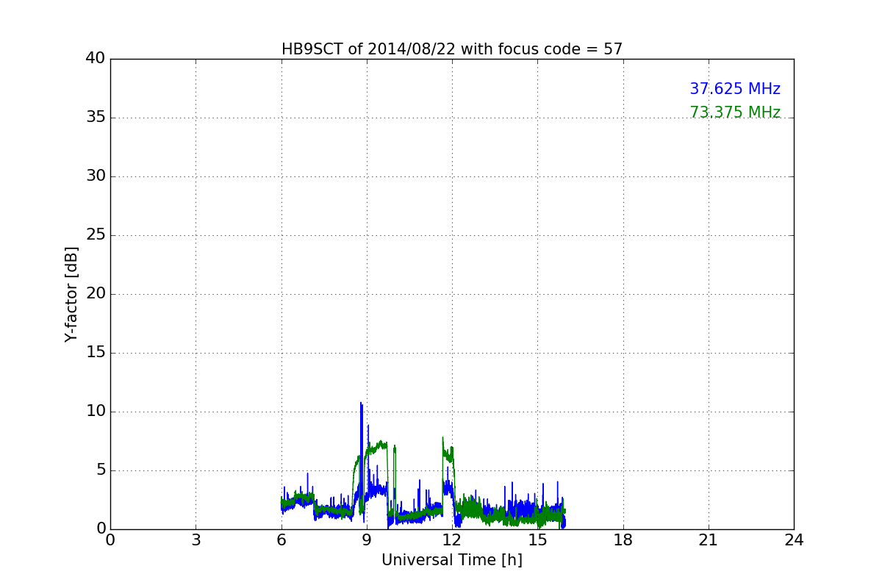Select the blue 37.625 MHz legend label

pyautogui.click(x=735, y=89)
